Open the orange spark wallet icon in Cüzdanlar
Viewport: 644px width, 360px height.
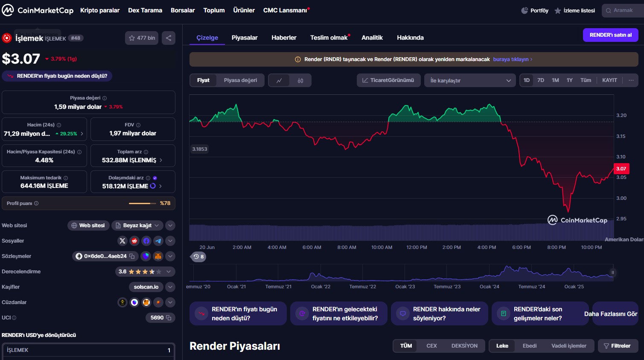click(158, 302)
